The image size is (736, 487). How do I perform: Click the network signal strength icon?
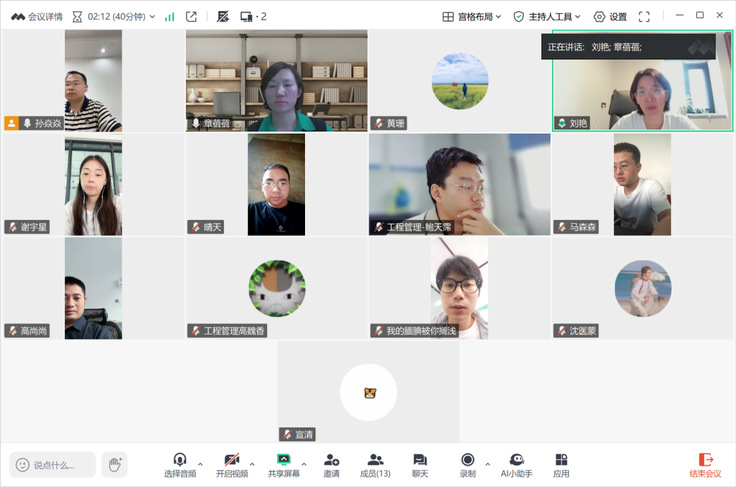pos(169,16)
